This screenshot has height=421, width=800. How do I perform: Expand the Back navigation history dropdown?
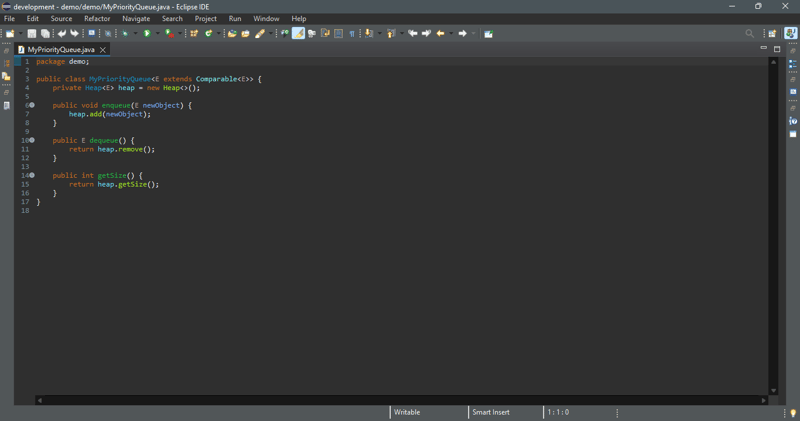click(x=450, y=34)
